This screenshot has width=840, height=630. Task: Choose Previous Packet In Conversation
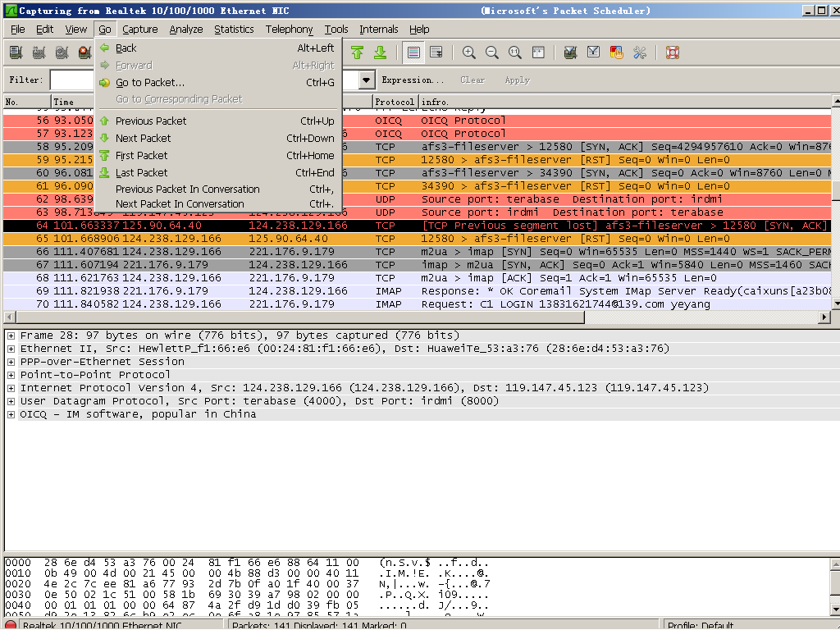click(x=218, y=189)
